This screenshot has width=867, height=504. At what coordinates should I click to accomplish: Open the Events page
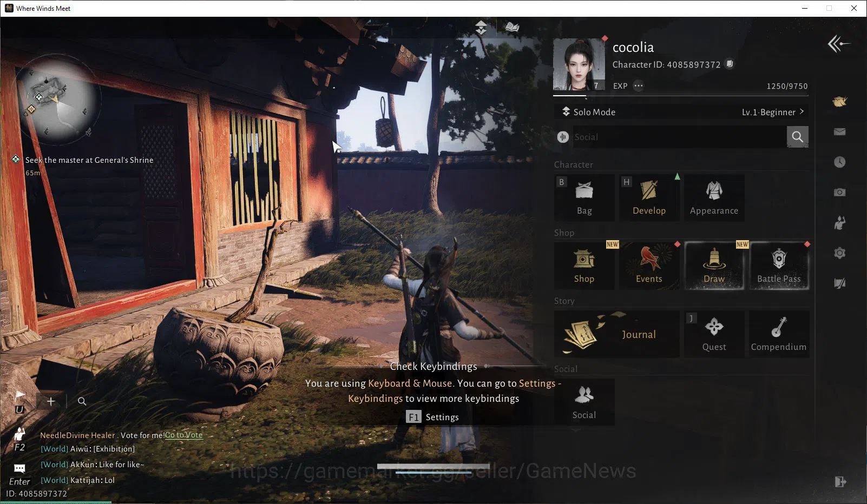[649, 266]
